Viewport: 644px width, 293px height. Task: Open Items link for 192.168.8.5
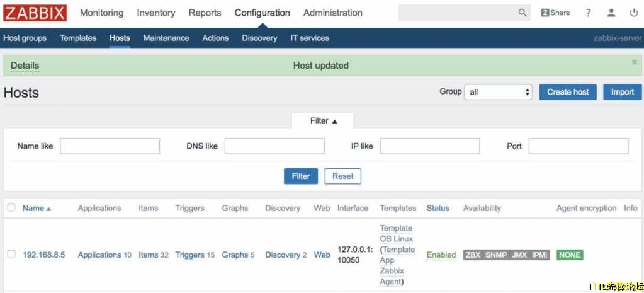(149, 255)
